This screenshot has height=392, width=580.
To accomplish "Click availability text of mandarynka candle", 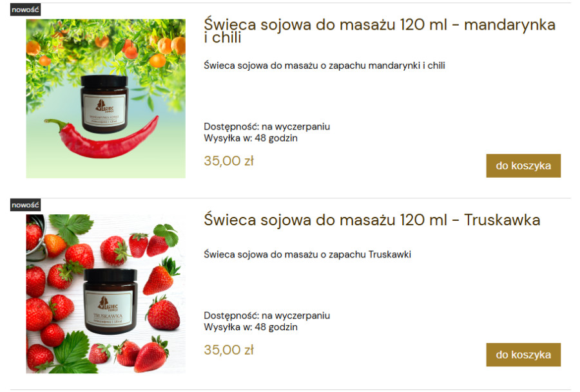I will point(267,127).
